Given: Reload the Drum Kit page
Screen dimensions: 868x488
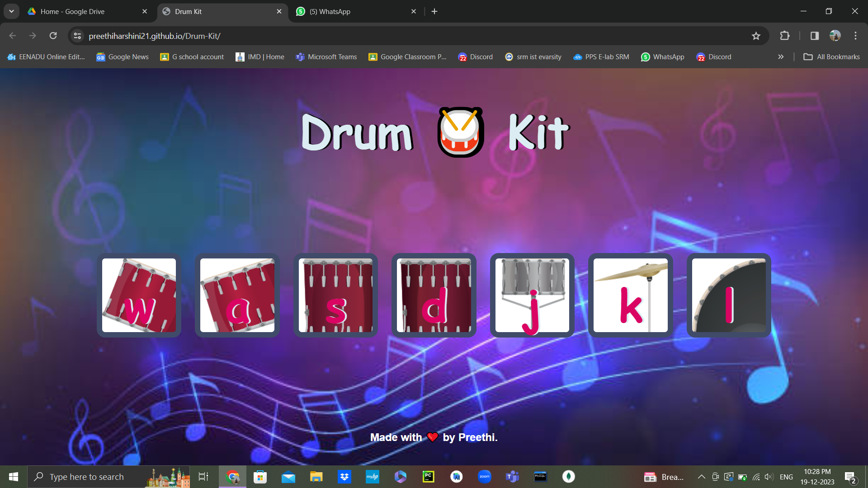Looking at the screenshot, I should point(53,36).
